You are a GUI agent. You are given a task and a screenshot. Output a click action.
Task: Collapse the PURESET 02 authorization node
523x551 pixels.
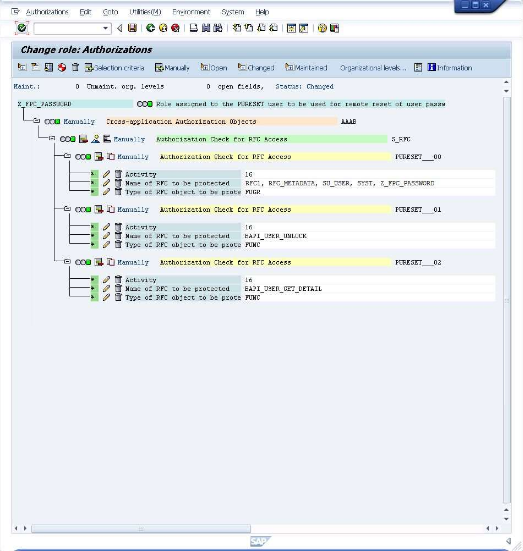[x=67, y=262]
